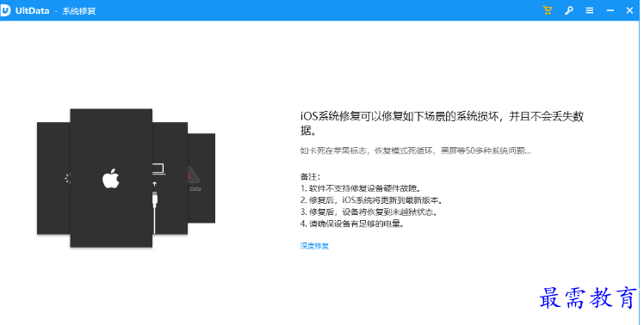The image size is (644, 325).
Task: Open the hamburger menu in title bar
Action: (x=590, y=10)
